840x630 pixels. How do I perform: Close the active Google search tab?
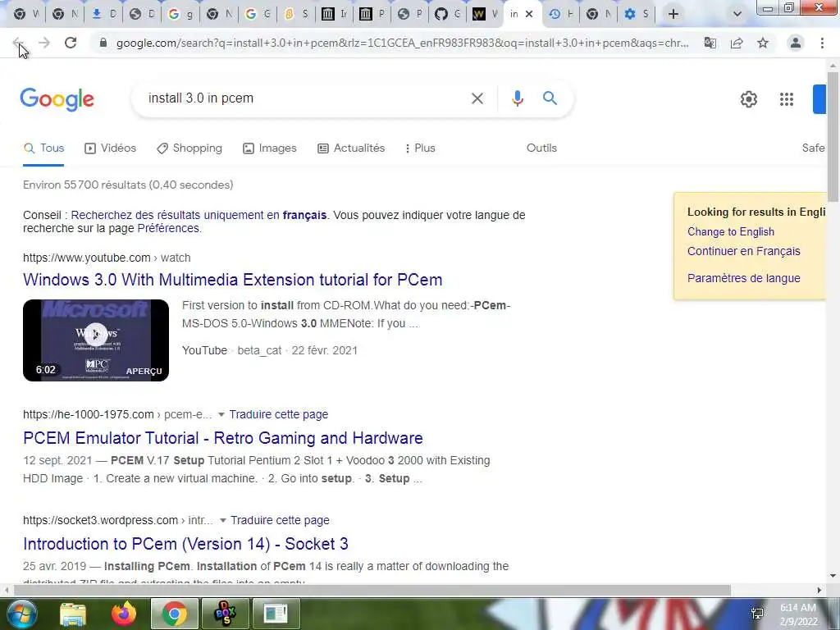click(x=529, y=15)
